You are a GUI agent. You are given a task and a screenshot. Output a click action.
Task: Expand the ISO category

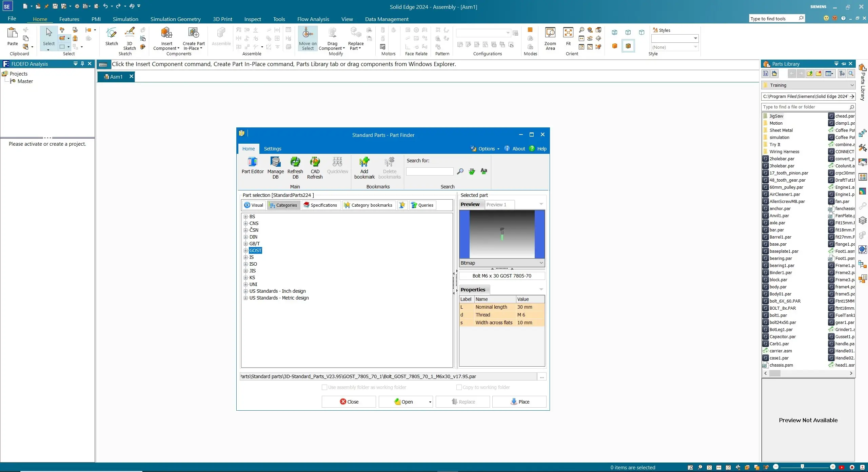(x=246, y=264)
